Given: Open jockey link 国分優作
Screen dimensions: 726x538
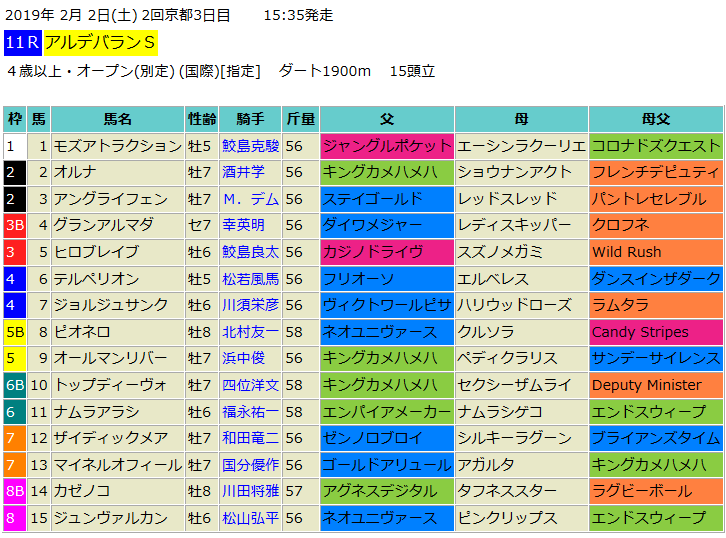Looking at the screenshot, I should [x=250, y=465].
